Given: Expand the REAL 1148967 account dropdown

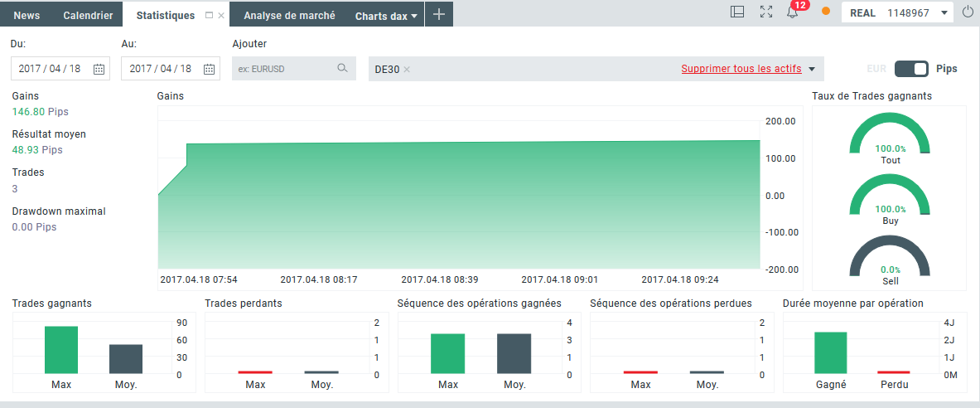Looking at the screenshot, I should point(944,13).
